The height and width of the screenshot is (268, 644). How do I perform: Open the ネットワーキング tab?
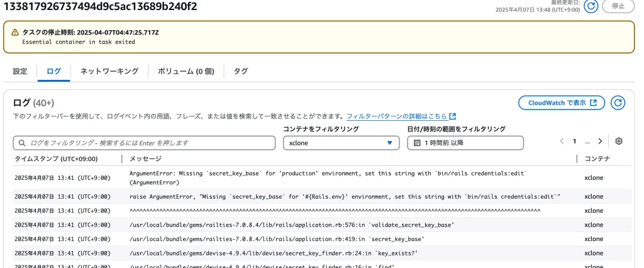(x=109, y=71)
